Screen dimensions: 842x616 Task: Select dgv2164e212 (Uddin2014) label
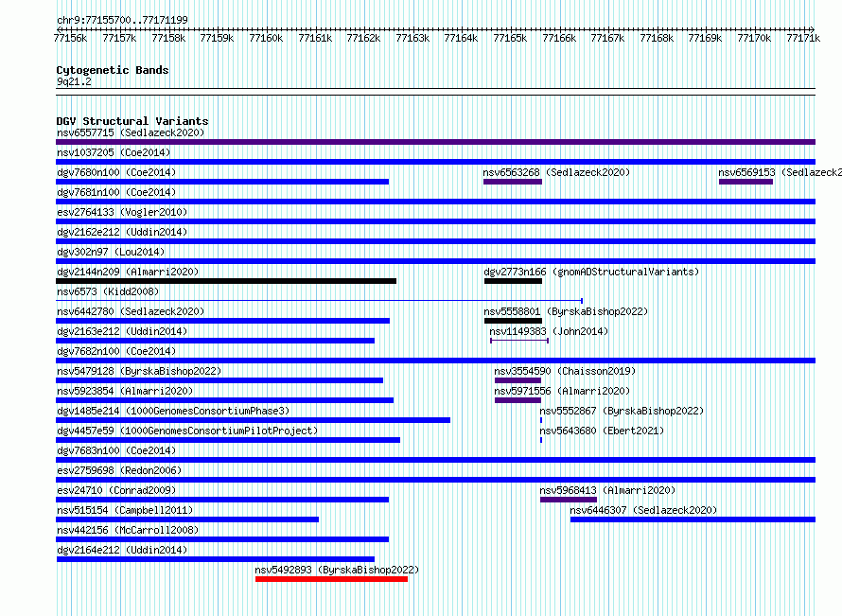122,550
